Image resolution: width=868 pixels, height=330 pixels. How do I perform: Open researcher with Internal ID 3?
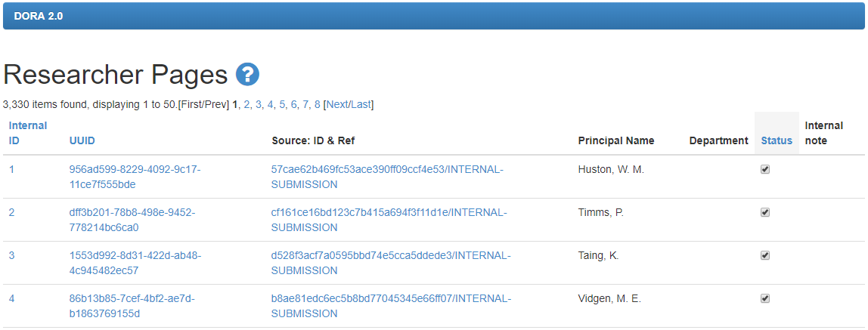pos(11,256)
